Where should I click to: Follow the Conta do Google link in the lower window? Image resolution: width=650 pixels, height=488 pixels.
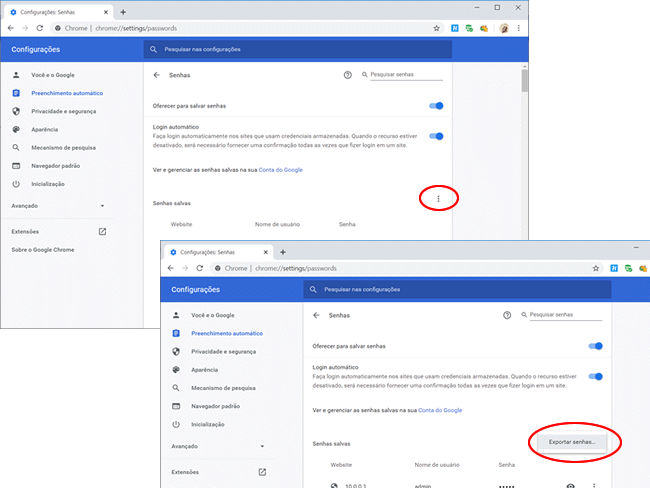tap(440, 410)
